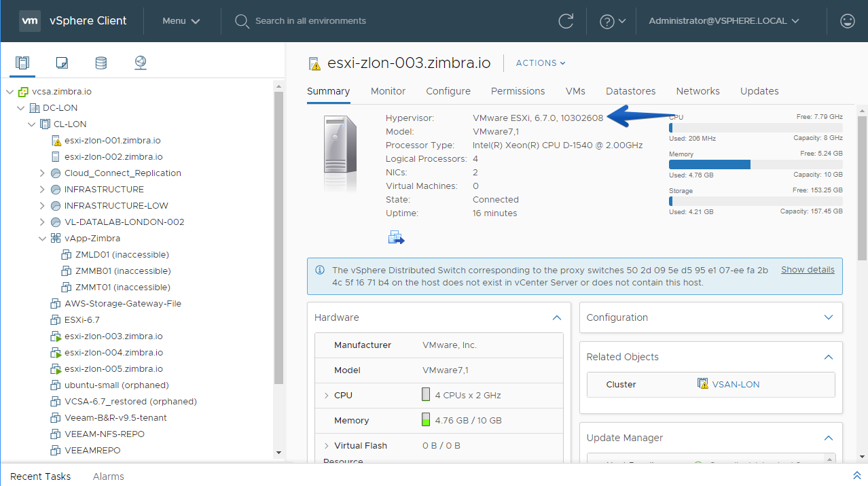
Task: Open the VMs and Templates inventory view
Action: (x=62, y=63)
